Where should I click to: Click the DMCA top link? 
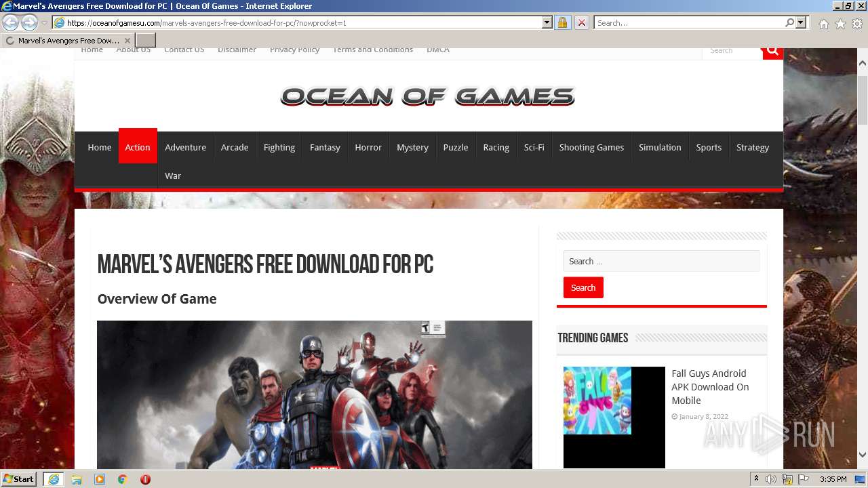[438, 50]
